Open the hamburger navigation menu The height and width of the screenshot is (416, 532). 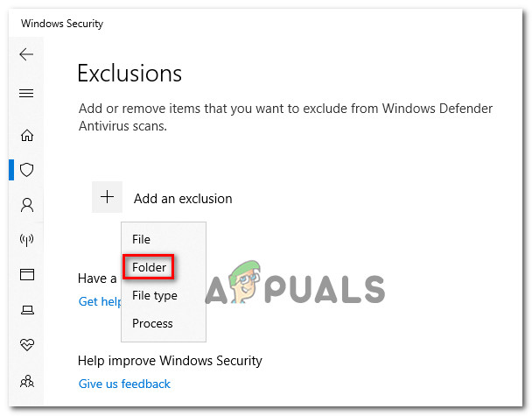click(26, 94)
